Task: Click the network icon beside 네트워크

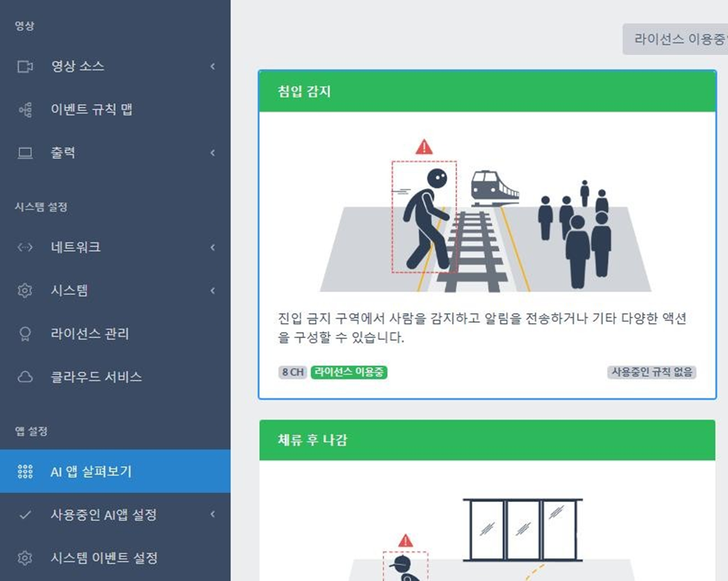Action: [25, 247]
